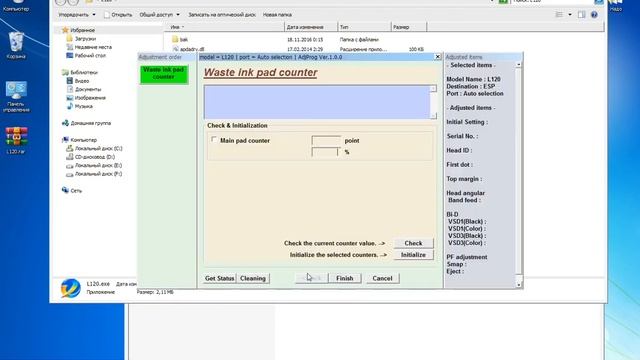This screenshot has width=640, height=360.
Task: Click the Finish button
Action: 344,278
